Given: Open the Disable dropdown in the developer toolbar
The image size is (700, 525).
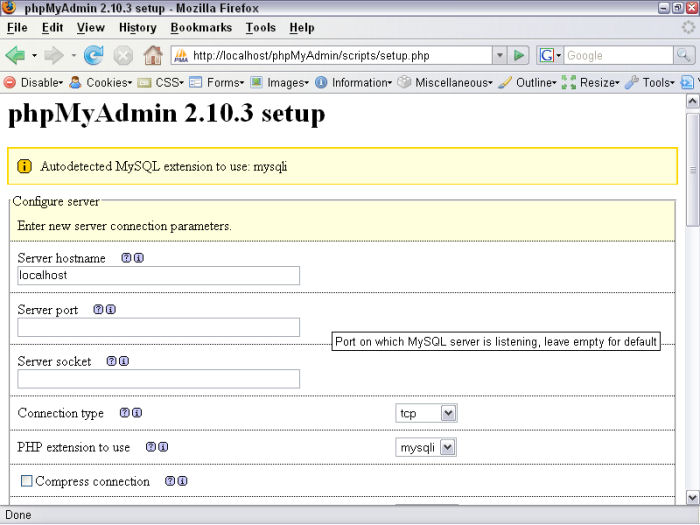Looking at the screenshot, I should pos(34,83).
